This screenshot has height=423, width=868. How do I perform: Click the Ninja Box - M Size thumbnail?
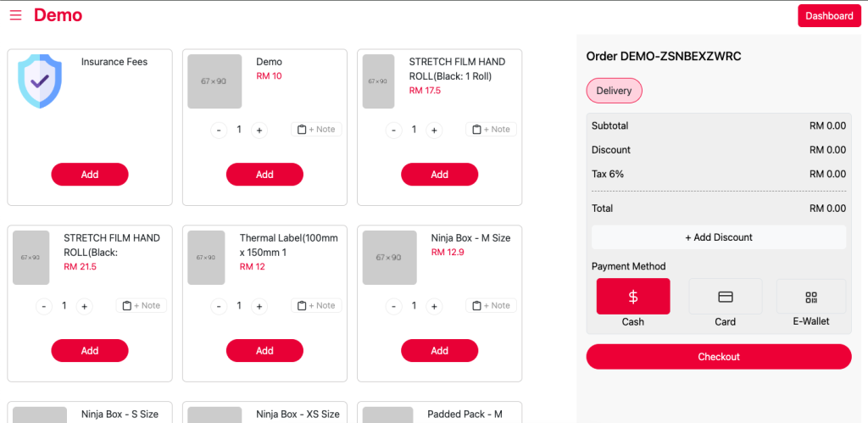point(390,258)
